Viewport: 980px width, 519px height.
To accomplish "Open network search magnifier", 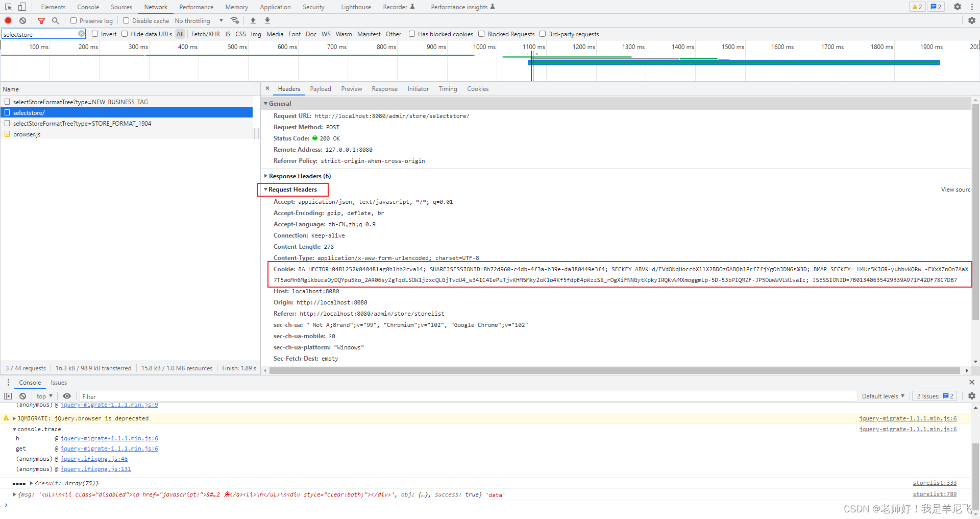I will click(x=56, y=21).
